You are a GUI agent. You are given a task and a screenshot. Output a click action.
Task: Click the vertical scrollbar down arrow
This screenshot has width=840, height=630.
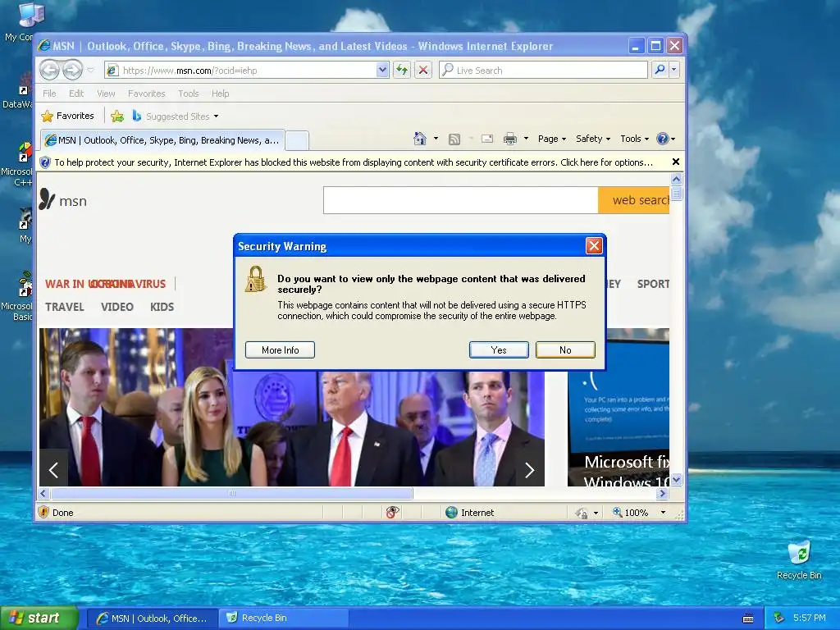tap(676, 480)
